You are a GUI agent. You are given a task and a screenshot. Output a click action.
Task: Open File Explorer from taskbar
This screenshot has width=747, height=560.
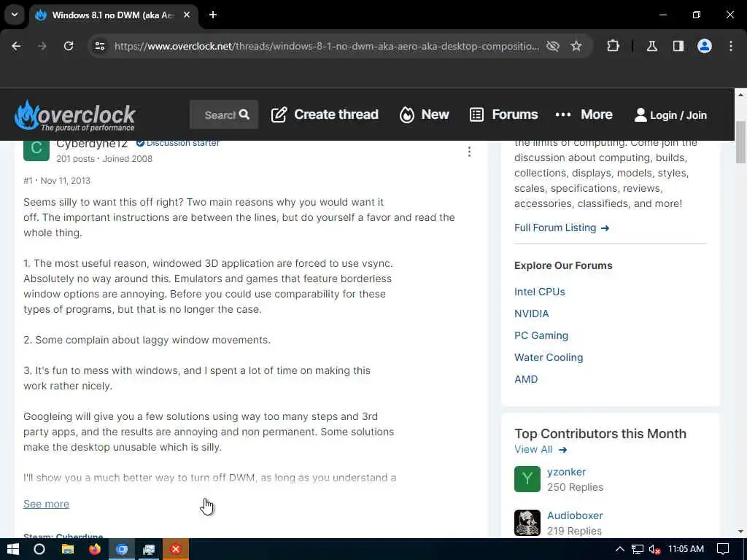tap(68, 550)
